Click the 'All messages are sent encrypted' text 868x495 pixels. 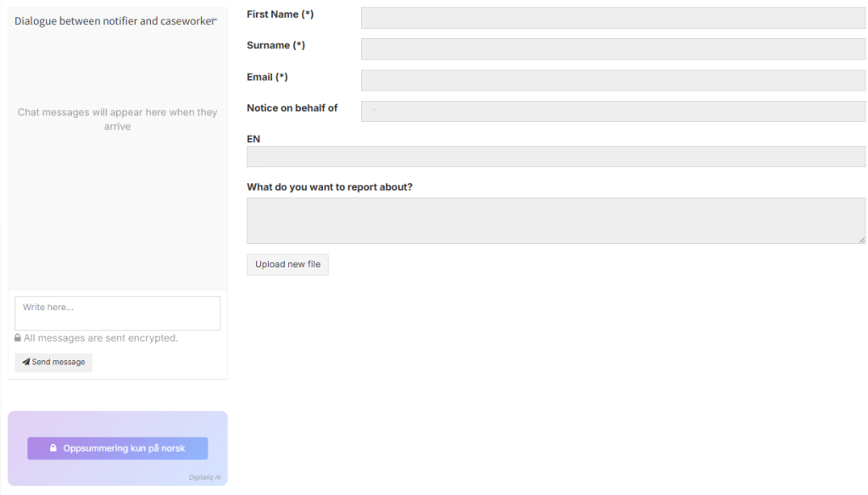101,338
